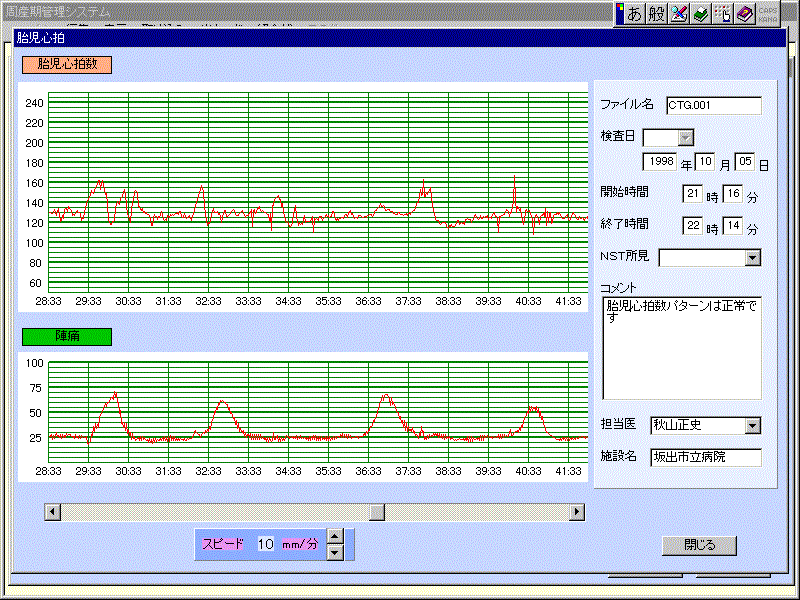Screen dimensions: 800x600
Task: Click the 胎児心拍 window title bar
Action: click(399, 37)
